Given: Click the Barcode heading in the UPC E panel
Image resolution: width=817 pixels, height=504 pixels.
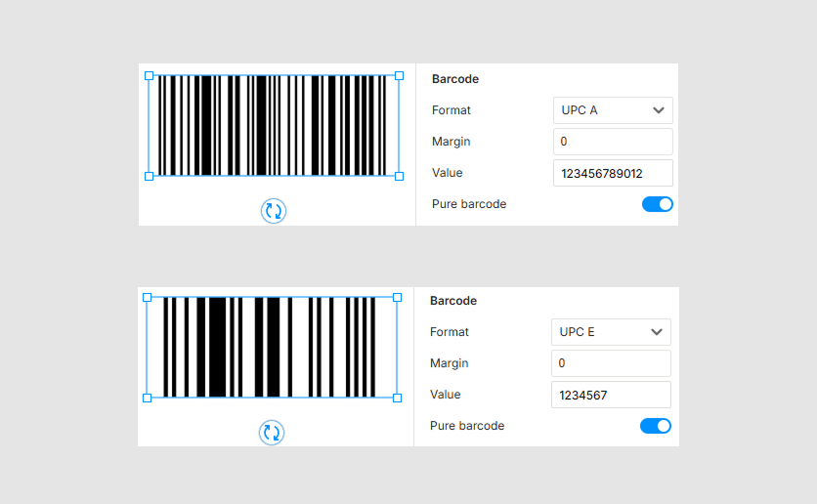Looking at the screenshot, I should coord(453,301).
